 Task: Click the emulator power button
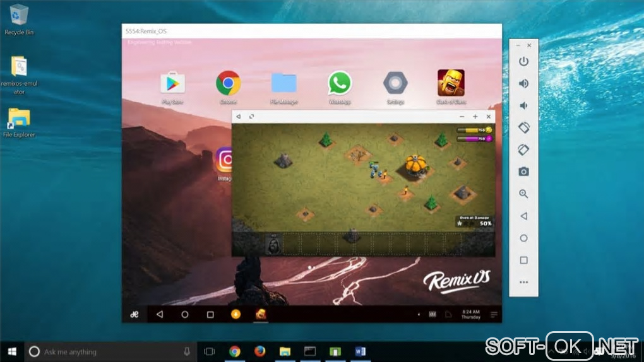click(x=523, y=62)
